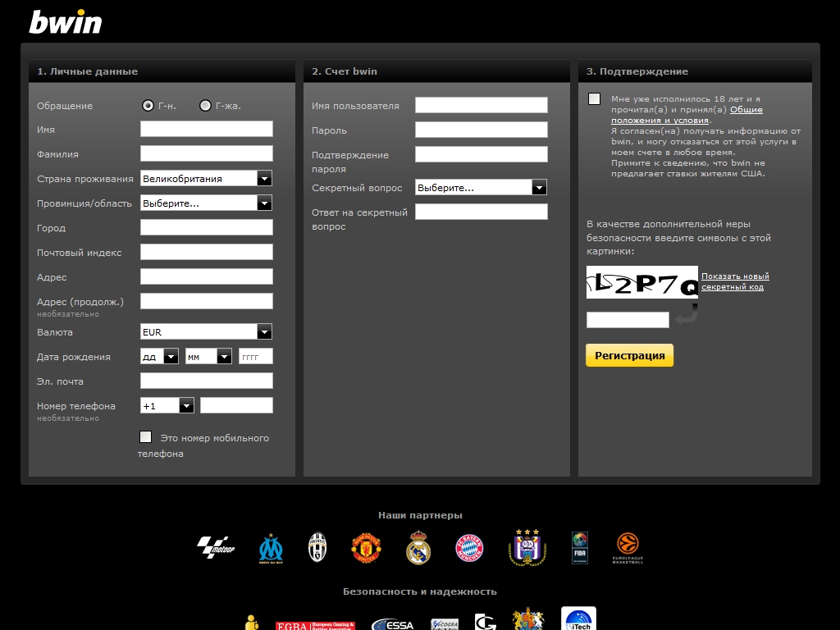Click 'Показать новый секретный код' link

pyautogui.click(x=735, y=281)
